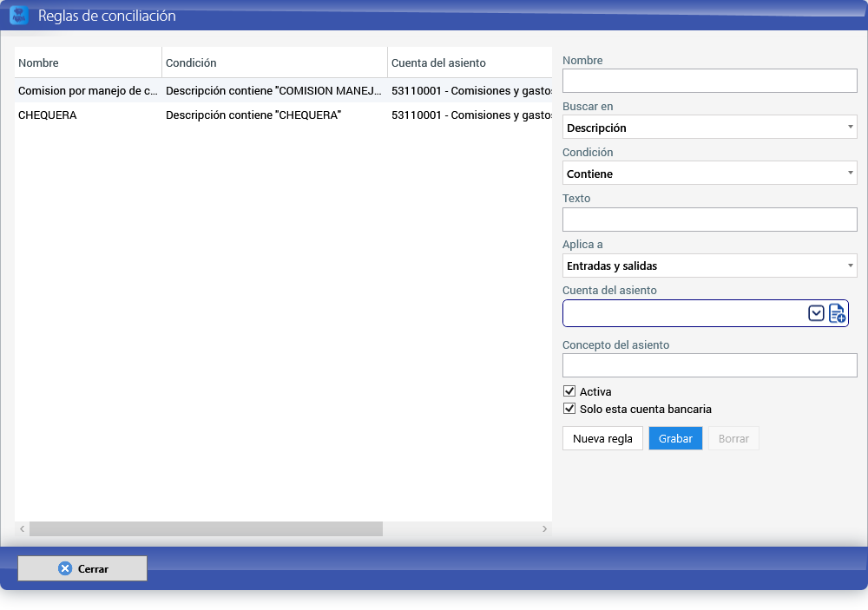Save rule with Grabar button

point(675,438)
